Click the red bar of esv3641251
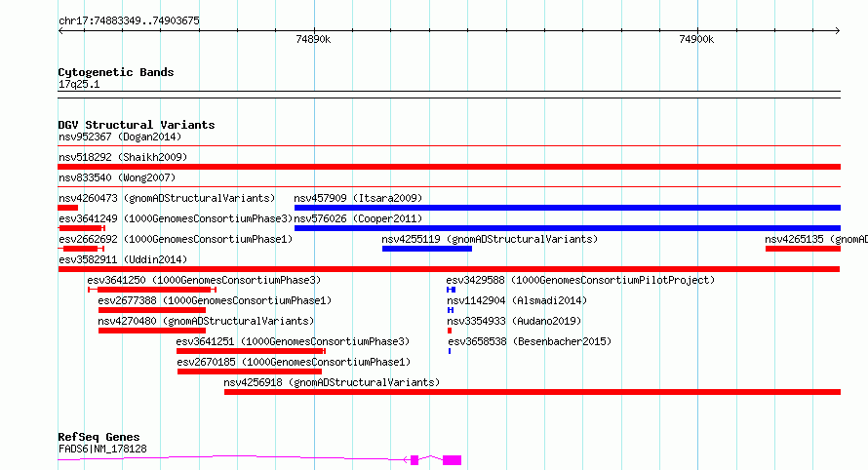Image resolution: width=868 pixels, height=470 pixels. [251, 351]
